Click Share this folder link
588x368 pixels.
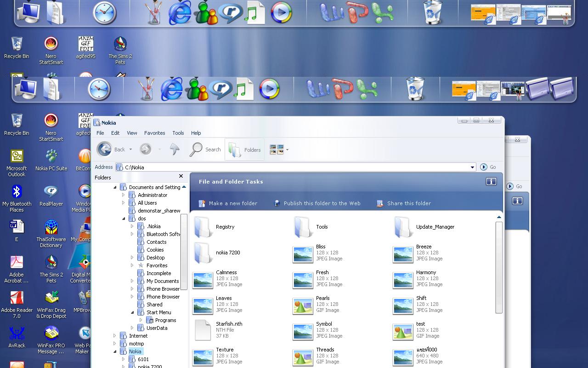403,203
